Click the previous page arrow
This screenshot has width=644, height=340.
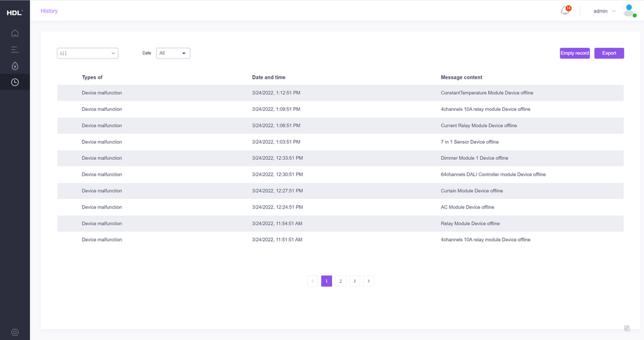313,281
